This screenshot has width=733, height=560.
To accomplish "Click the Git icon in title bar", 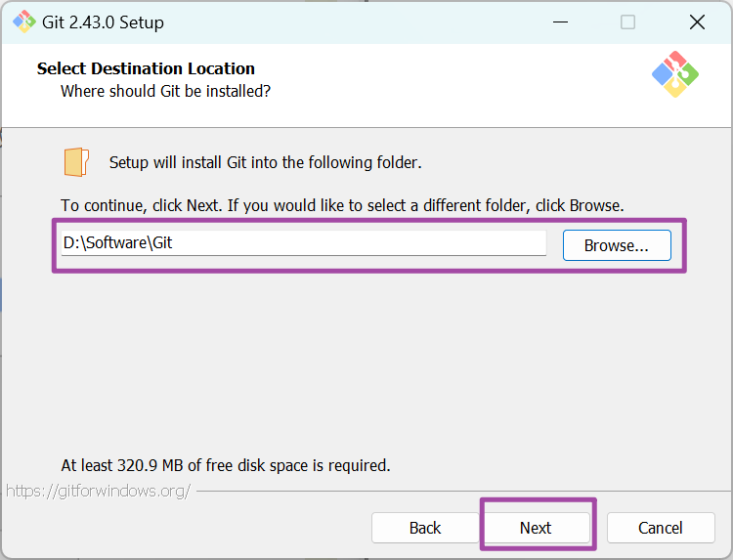I will [23, 22].
